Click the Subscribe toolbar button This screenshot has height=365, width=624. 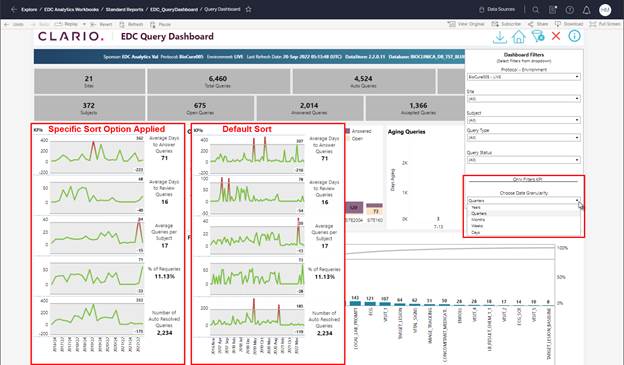click(506, 24)
